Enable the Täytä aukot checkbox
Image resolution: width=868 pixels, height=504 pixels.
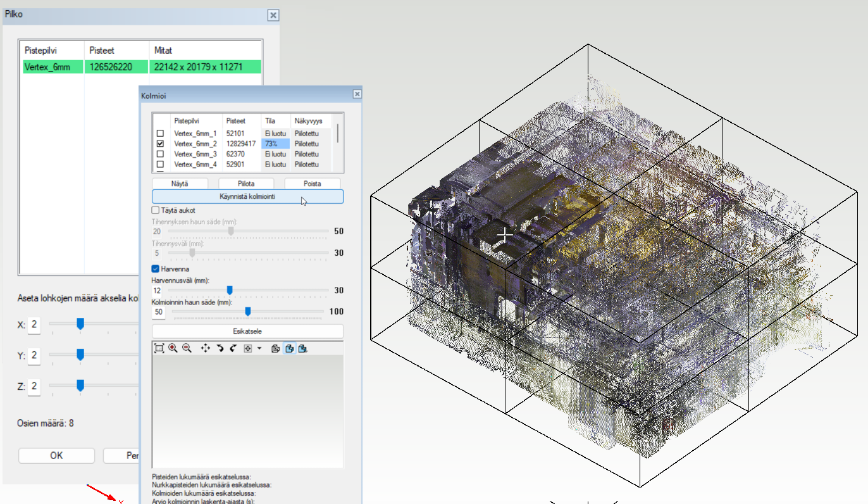click(156, 210)
